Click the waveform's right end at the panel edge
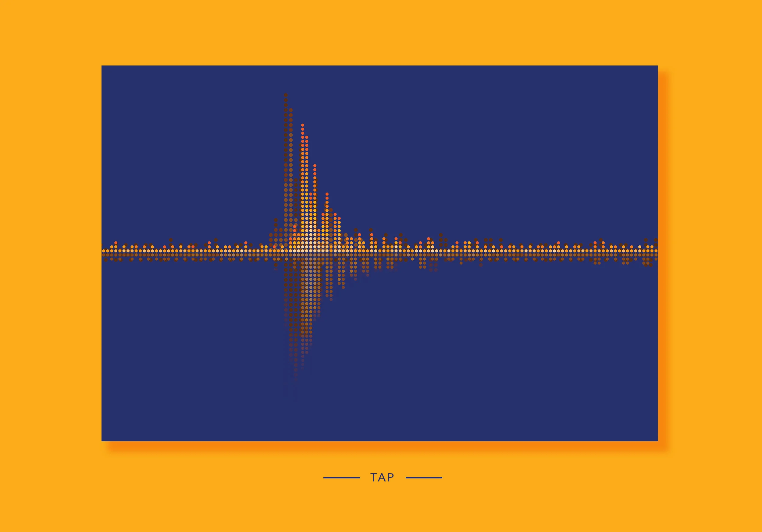This screenshot has width=762, height=532. pos(656,251)
